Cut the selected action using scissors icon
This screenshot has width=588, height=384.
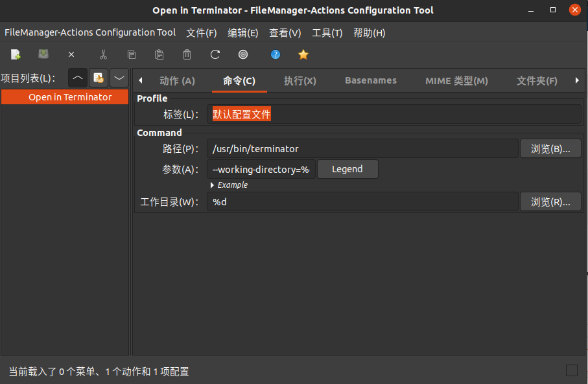(x=104, y=54)
